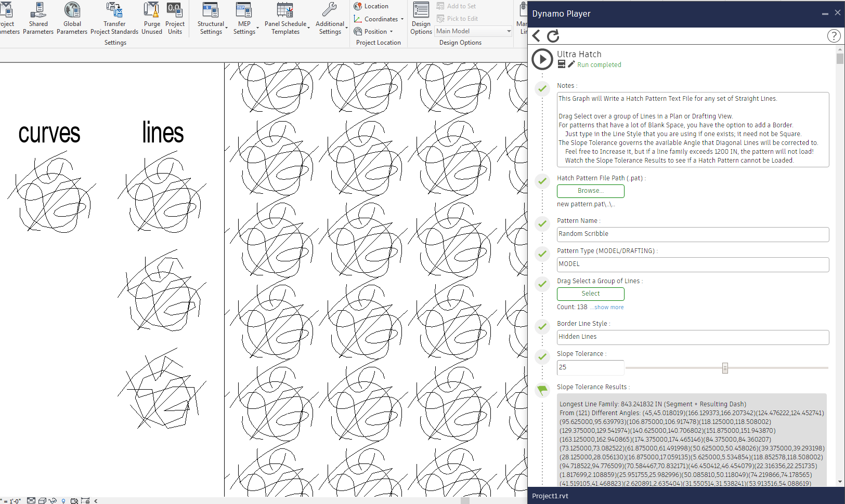Go back in Dynamo Player

point(537,36)
